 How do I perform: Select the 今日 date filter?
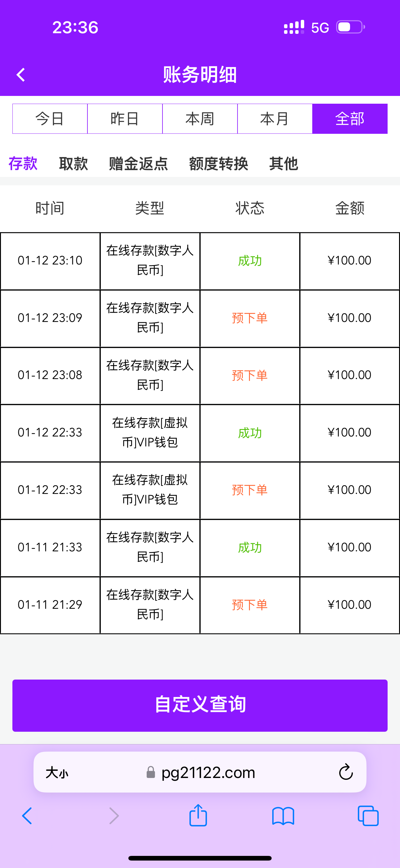[50, 119]
